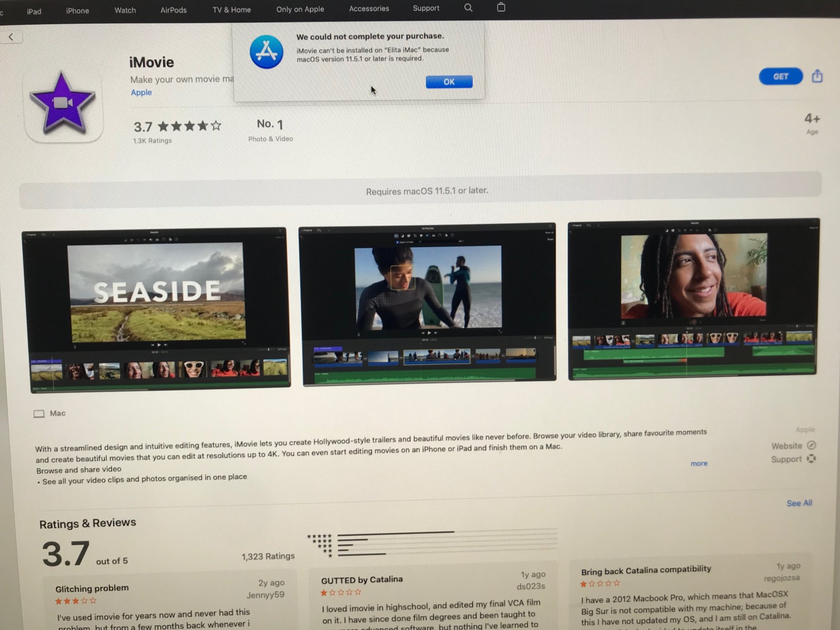The height and width of the screenshot is (630, 840).
Task: Open Bring back Catalina compatibility review
Action: click(x=646, y=570)
